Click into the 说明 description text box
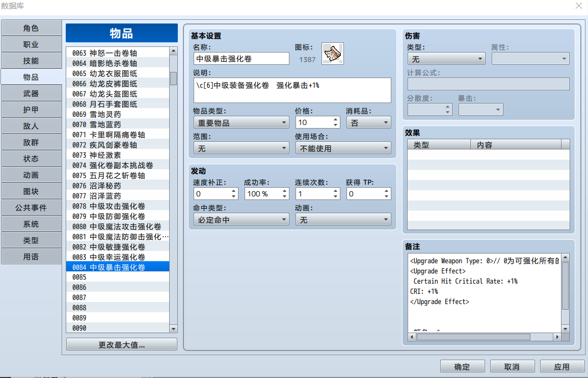The width and height of the screenshot is (588, 378). [292, 90]
